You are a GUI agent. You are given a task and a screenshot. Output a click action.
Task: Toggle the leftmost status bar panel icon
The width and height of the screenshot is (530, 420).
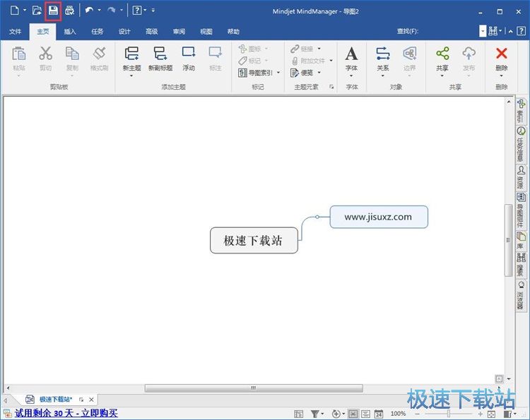click(x=298, y=414)
